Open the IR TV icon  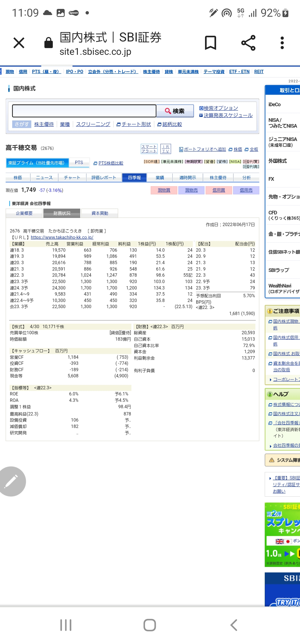(166, 149)
